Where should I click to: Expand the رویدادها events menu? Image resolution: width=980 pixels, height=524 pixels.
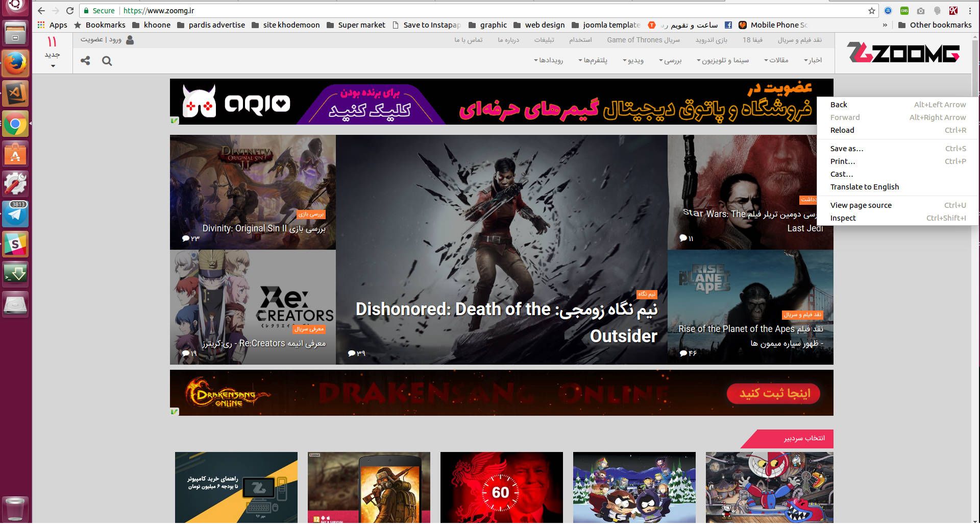[548, 60]
